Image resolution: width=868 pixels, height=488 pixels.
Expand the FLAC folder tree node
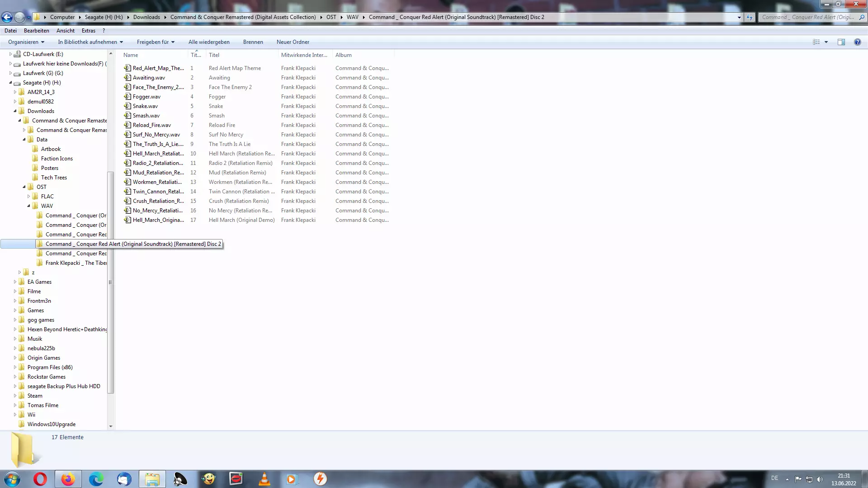[x=28, y=197]
